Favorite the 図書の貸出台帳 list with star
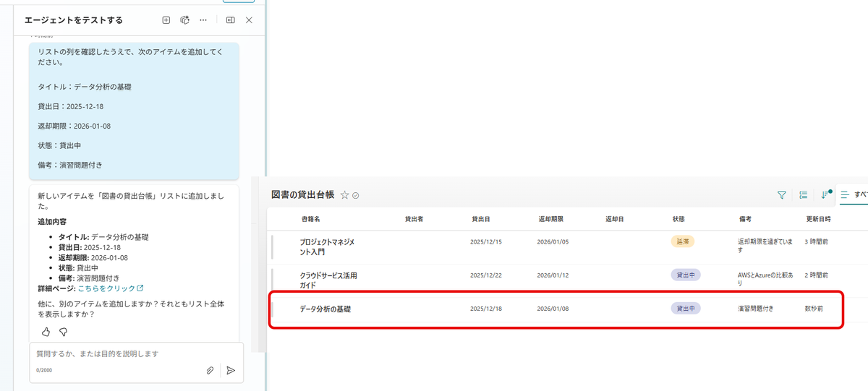The width and height of the screenshot is (868, 391). click(x=345, y=195)
